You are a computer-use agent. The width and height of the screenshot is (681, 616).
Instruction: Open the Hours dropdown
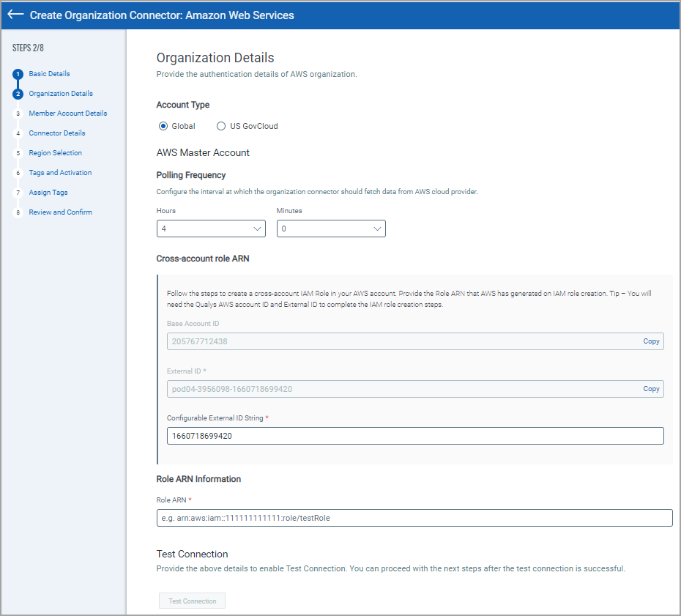(211, 229)
